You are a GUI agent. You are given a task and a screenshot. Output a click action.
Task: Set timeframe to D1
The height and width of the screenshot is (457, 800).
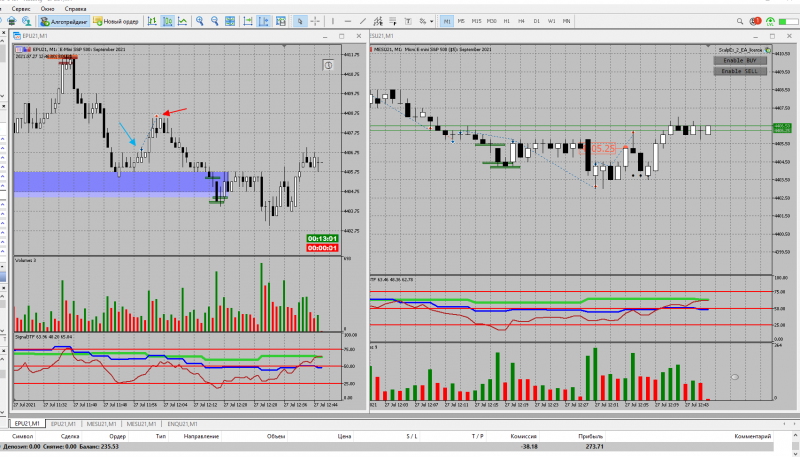[536, 21]
